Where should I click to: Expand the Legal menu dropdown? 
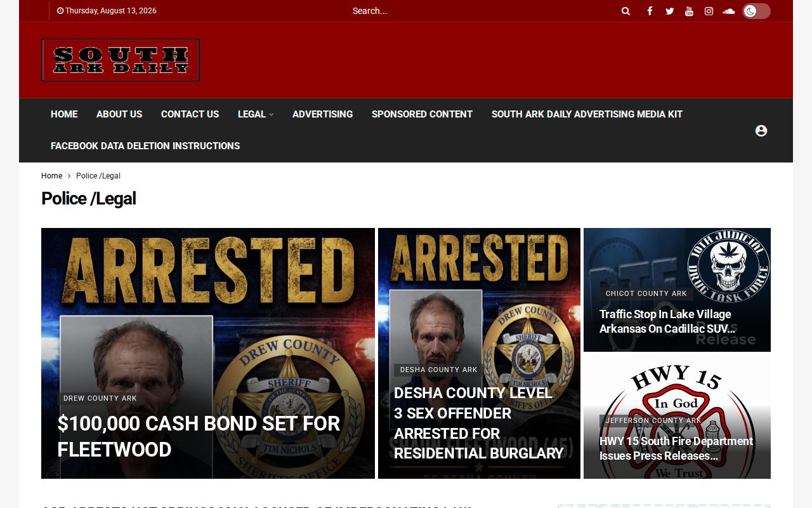coord(256,114)
